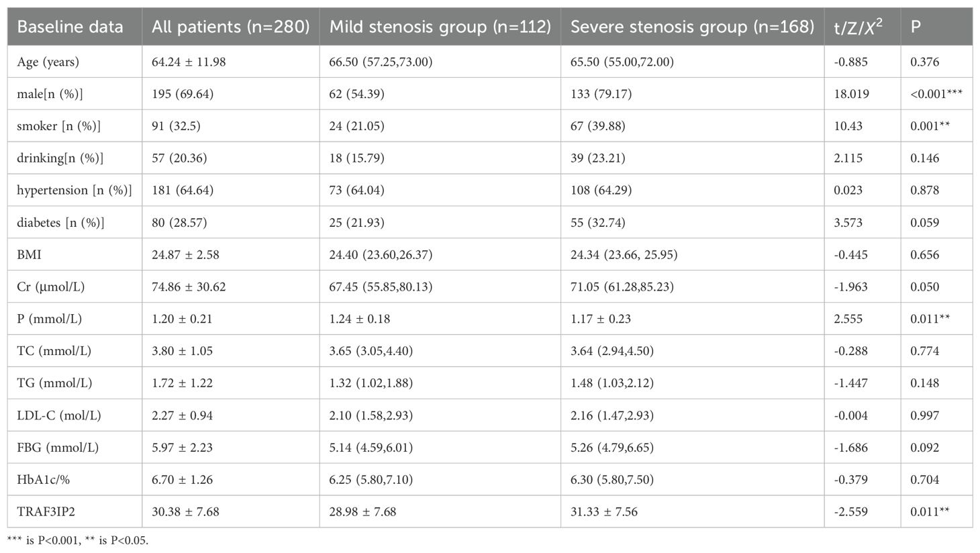Select the "diabetes [n (%)]" row label
Viewport: 980px width, 553px height.
coord(60,223)
